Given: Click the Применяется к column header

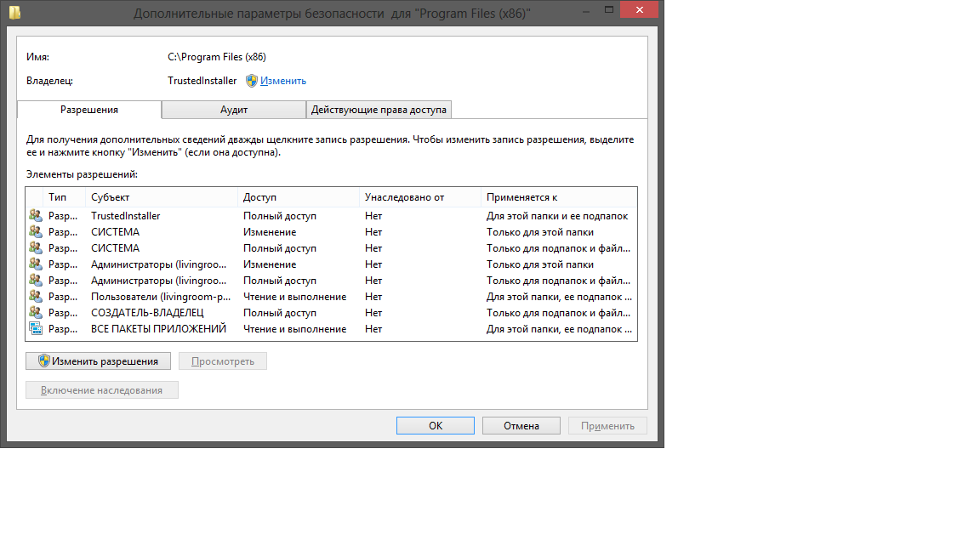Looking at the screenshot, I should pyautogui.click(x=557, y=197).
